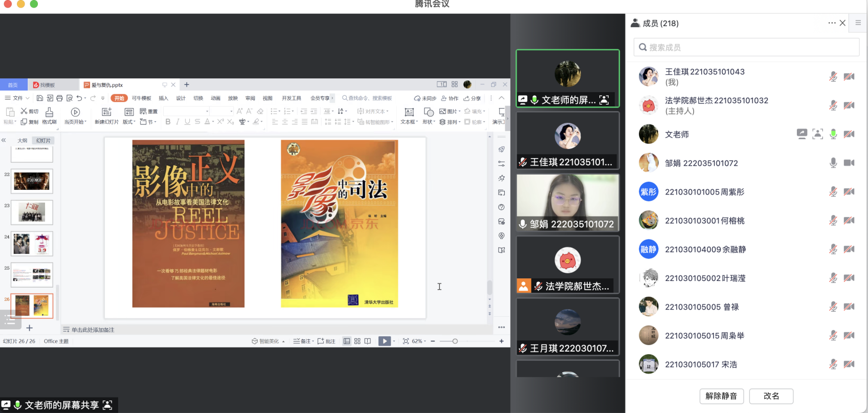Screen dimensions: 868x413
Task: Click the Slide Sorter grid view icon
Action: click(357, 341)
